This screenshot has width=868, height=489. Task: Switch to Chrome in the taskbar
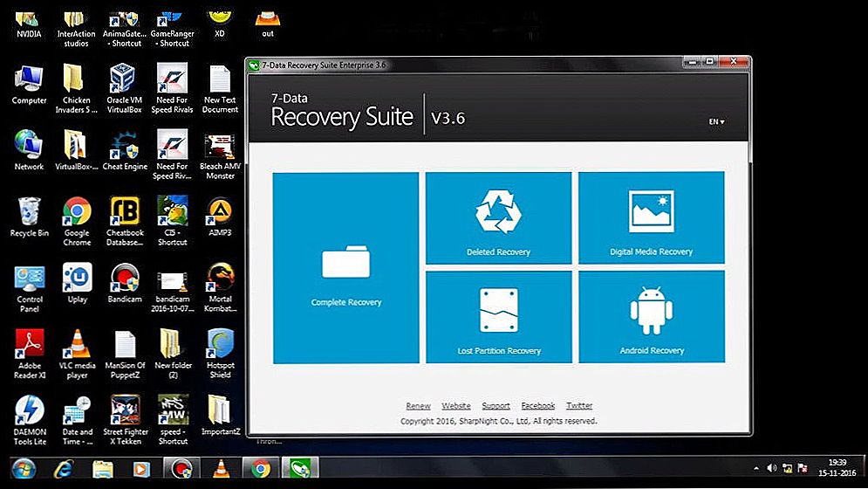coord(260,469)
